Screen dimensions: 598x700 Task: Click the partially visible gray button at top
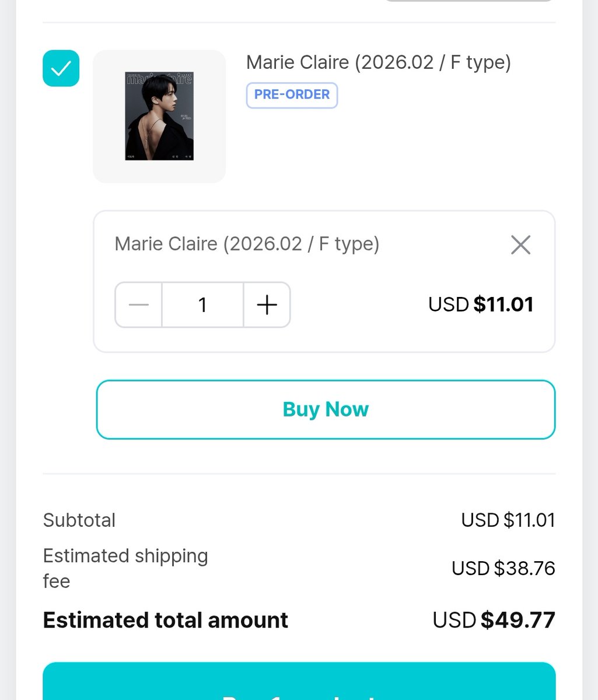coord(468,1)
